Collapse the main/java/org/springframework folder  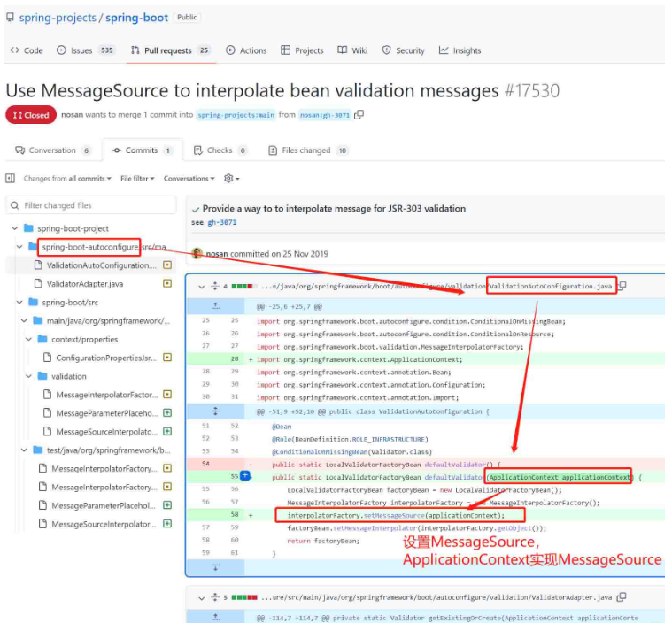[x=25, y=320]
